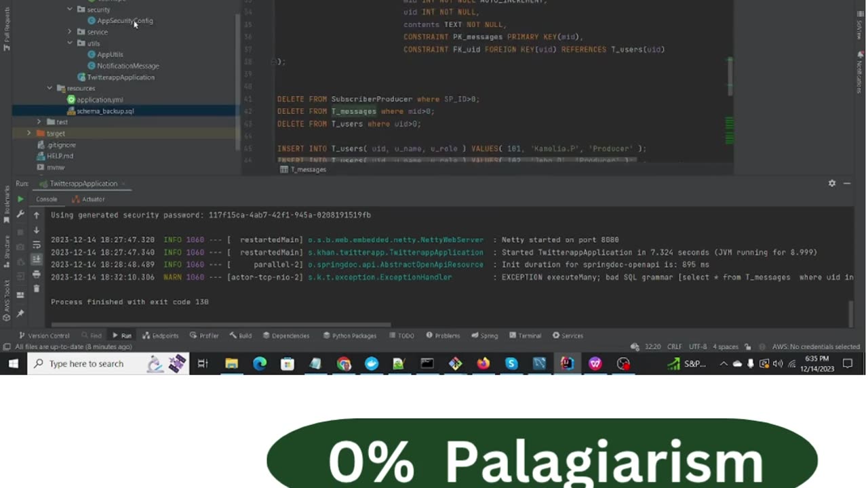Select AWS credentials in status bar

pos(816,346)
